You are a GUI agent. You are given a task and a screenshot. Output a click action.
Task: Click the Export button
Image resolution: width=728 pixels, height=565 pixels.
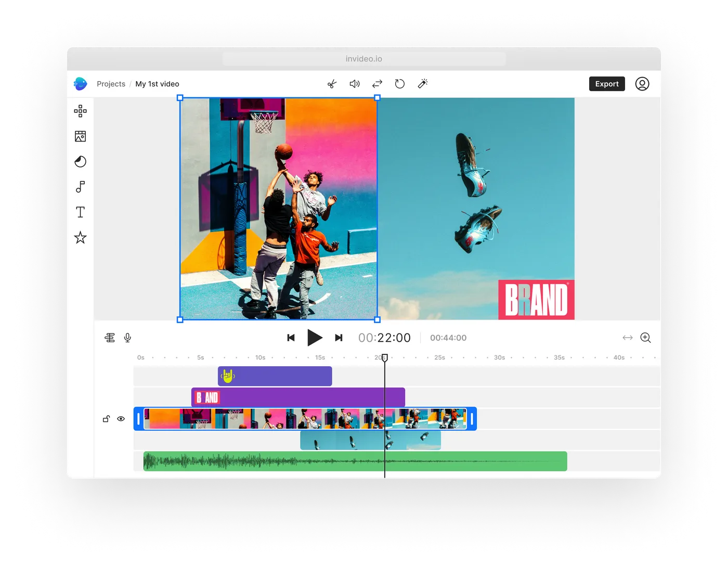[x=606, y=84]
